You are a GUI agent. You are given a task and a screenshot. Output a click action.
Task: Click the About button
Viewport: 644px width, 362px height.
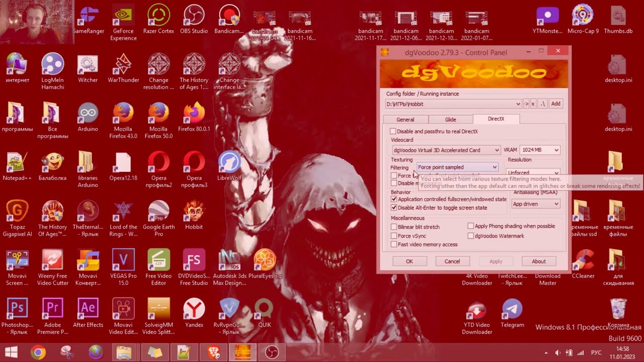pyautogui.click(x=539, y=261)
